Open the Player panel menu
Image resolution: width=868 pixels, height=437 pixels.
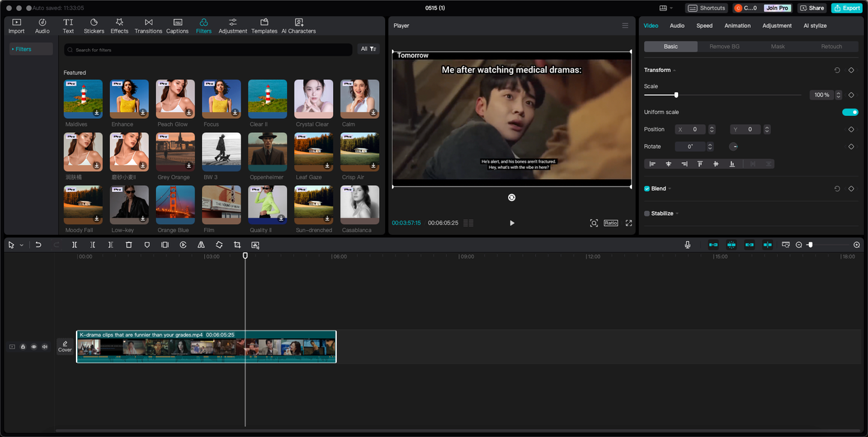pyautogui.click(x=625, y=26)
